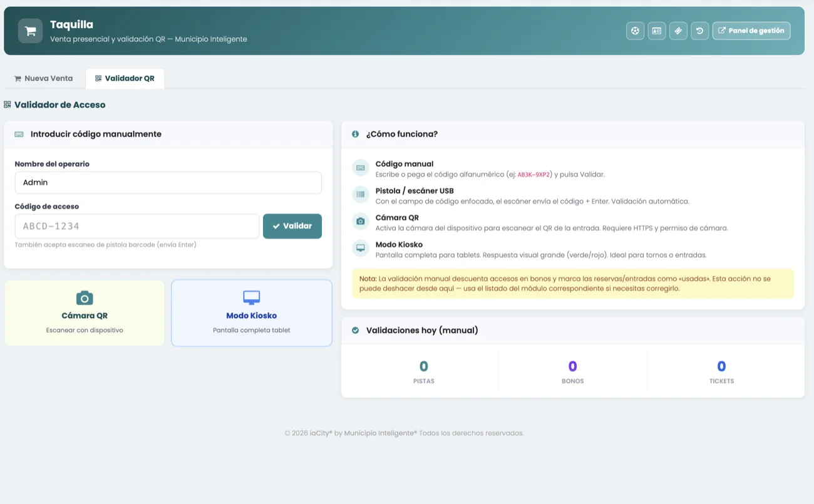Switch to the Nueva Venta tab
The height and width of the screenshot is (504, 814).
pos(43,78)
